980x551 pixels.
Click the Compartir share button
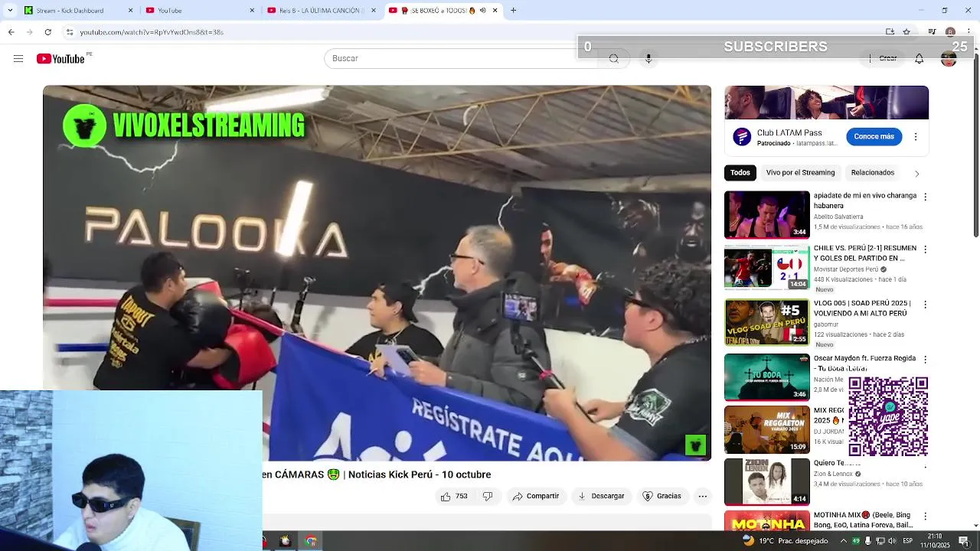click(x=536, y=496)
